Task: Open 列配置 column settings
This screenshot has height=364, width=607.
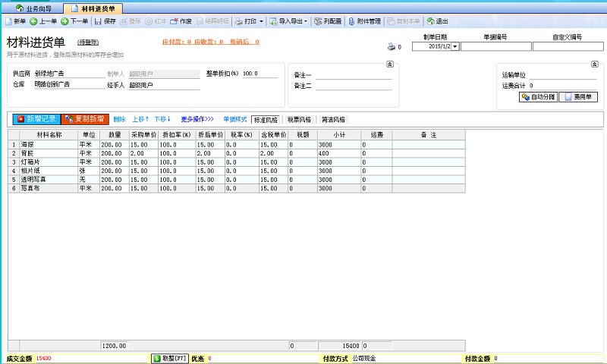Action: [x=328, y=21]
